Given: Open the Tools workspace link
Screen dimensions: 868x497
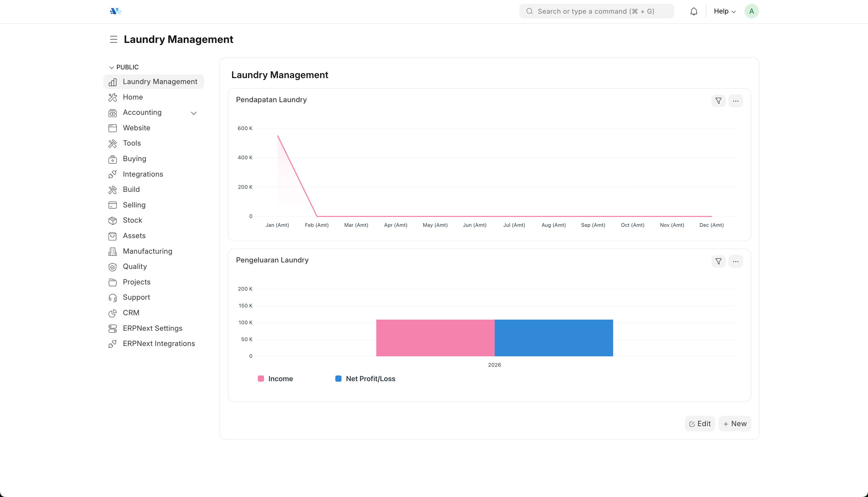Looking at the screenshot, I should (153, 143).
